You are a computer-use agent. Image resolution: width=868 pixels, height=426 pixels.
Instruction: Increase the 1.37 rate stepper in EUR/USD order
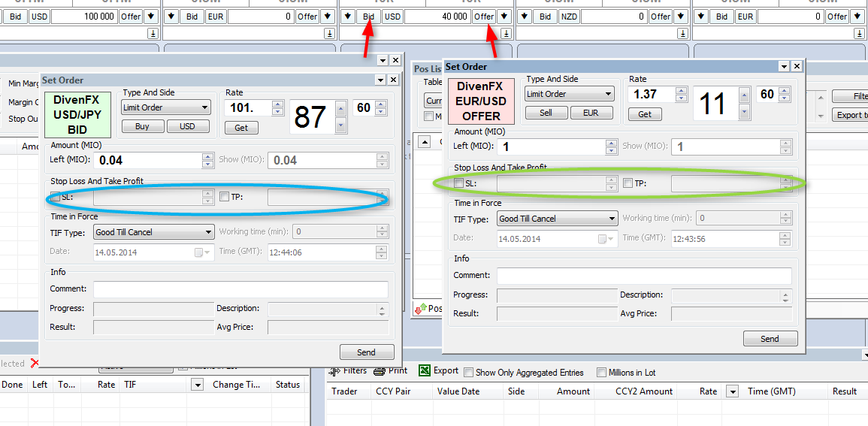pyautogui.click(x=682, y=90)
